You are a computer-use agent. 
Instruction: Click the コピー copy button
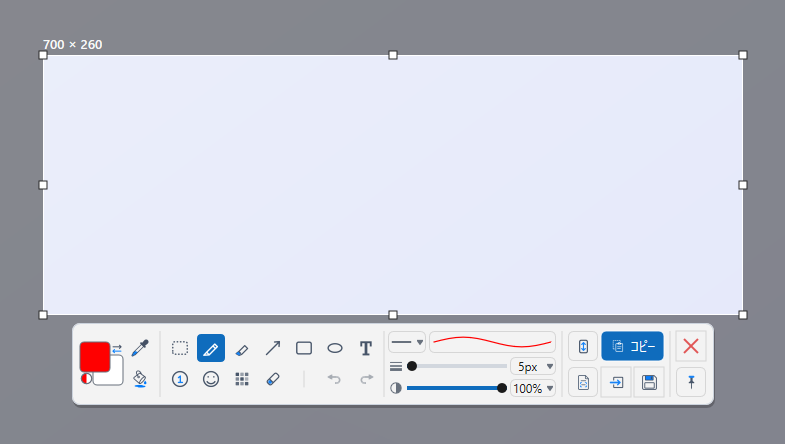pyautogui.click(x=632, y=346)
